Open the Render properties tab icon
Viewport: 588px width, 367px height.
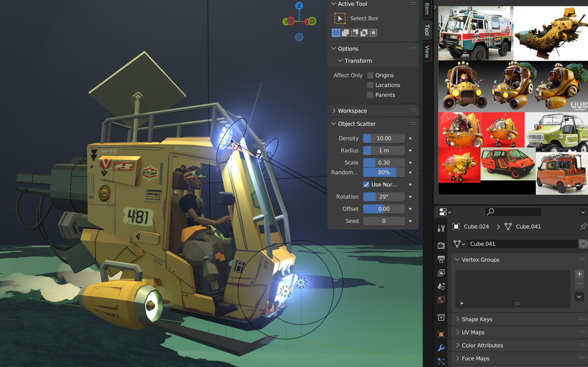441,245
